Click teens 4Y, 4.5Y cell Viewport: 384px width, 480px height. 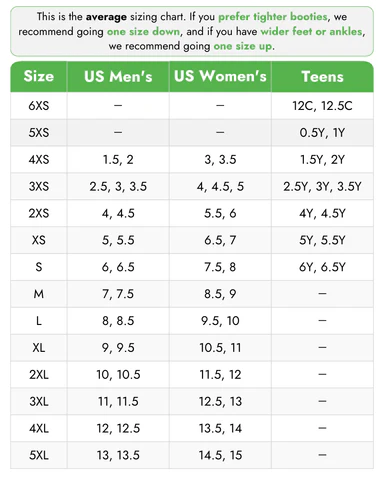click(322, 213)
